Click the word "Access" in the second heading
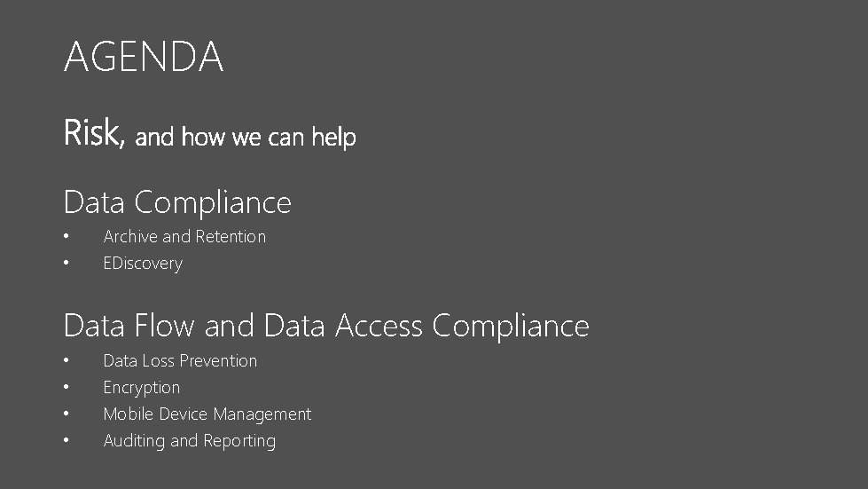 point(379,326)
